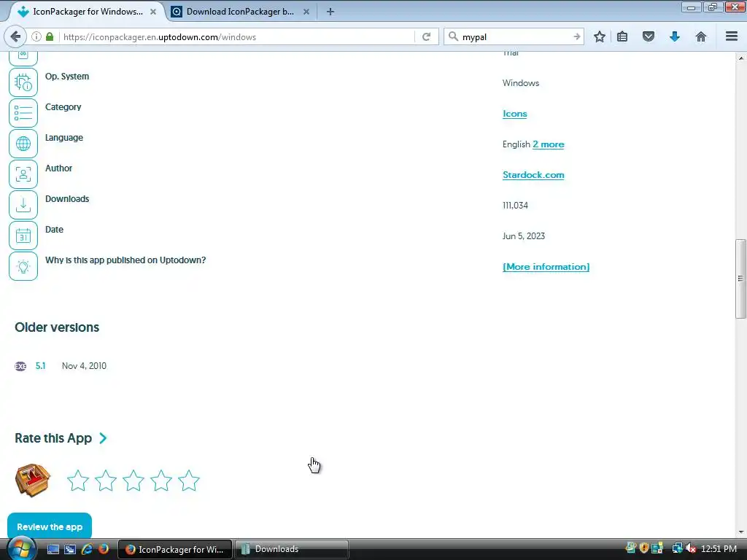This screenshot has width=747, height=560.
Task: Click the search box containing mypal
Action: coord(514,36)
